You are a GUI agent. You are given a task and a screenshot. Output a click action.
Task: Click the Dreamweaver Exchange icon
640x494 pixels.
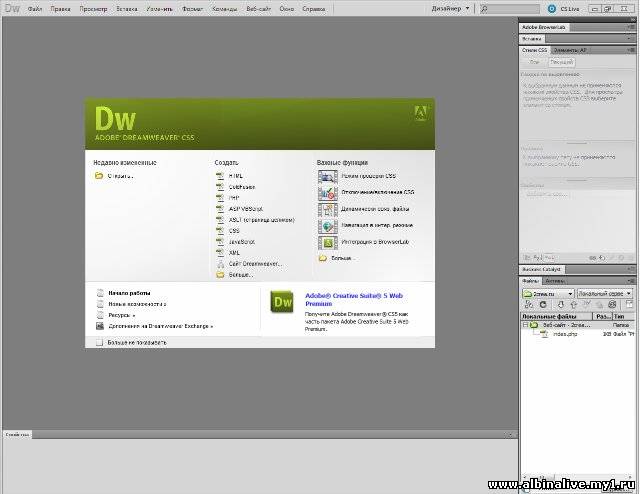click(x=100, y=326)
